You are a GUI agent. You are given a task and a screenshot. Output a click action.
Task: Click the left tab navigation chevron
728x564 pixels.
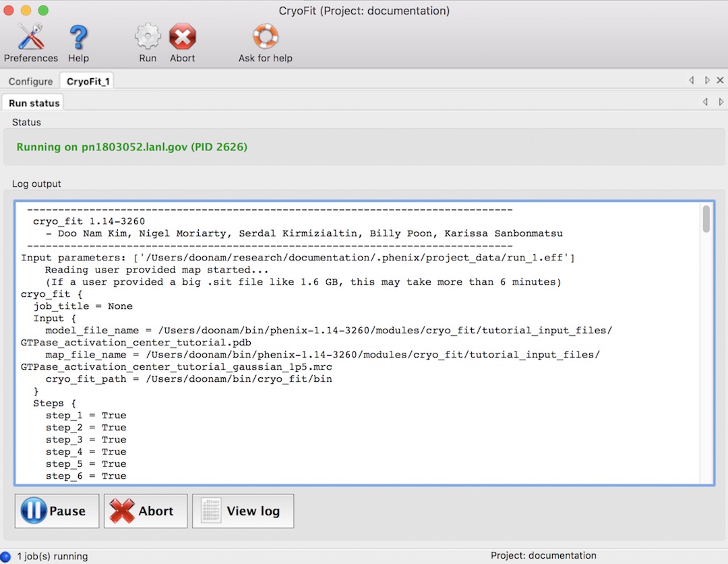tap(691, 80)
